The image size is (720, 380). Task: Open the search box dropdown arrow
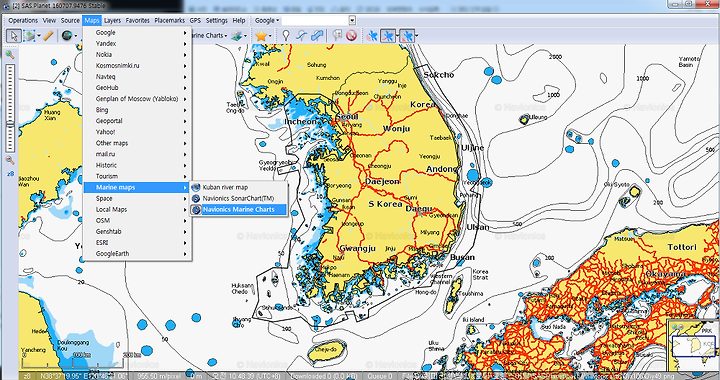[x=352, y=20]
